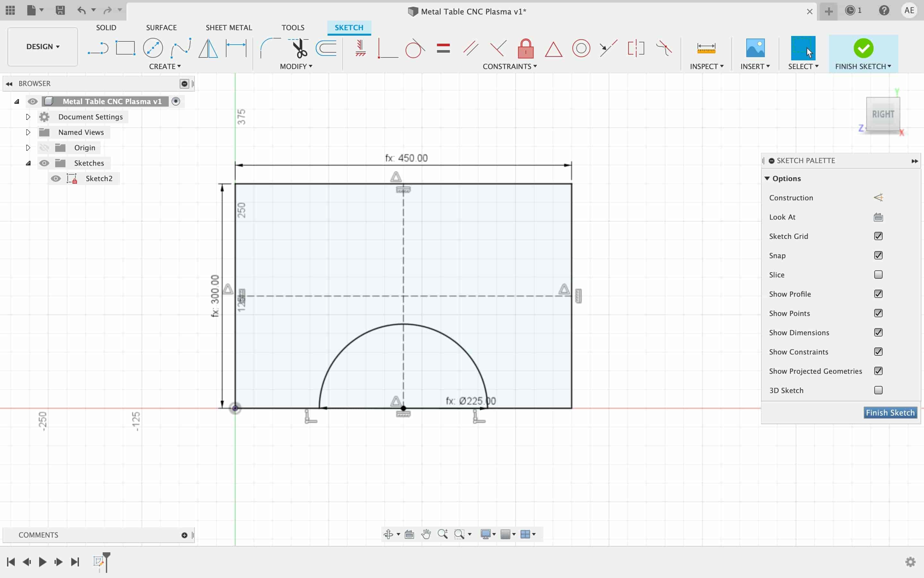Enable the 3D Sketch checkbox

click(878, 390)
